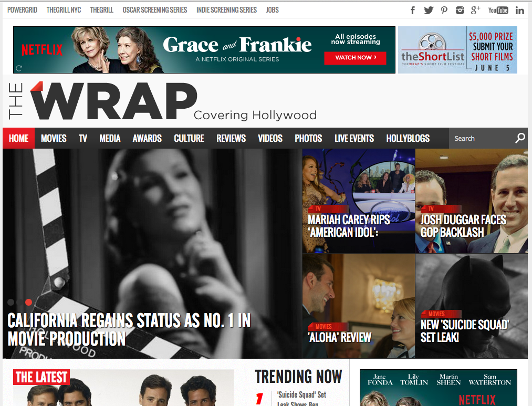
Task: Click the Pinterest icon in header
Action: 444,10
